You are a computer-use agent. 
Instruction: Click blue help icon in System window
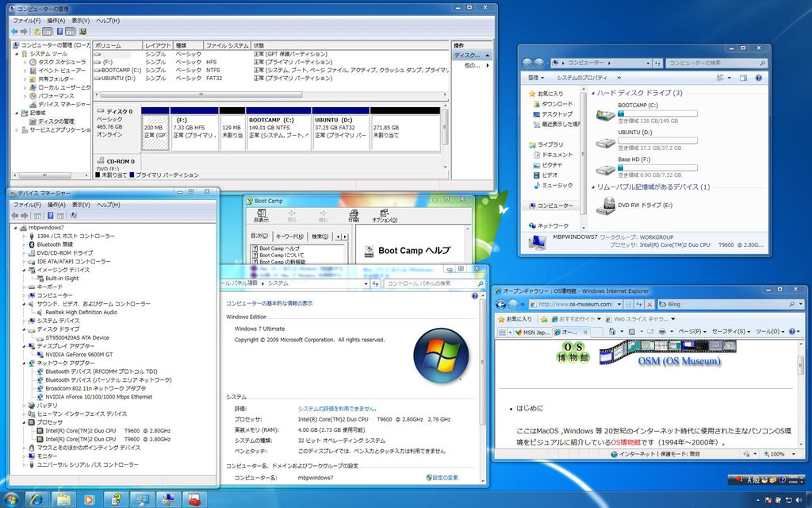(x=474, y=296)
